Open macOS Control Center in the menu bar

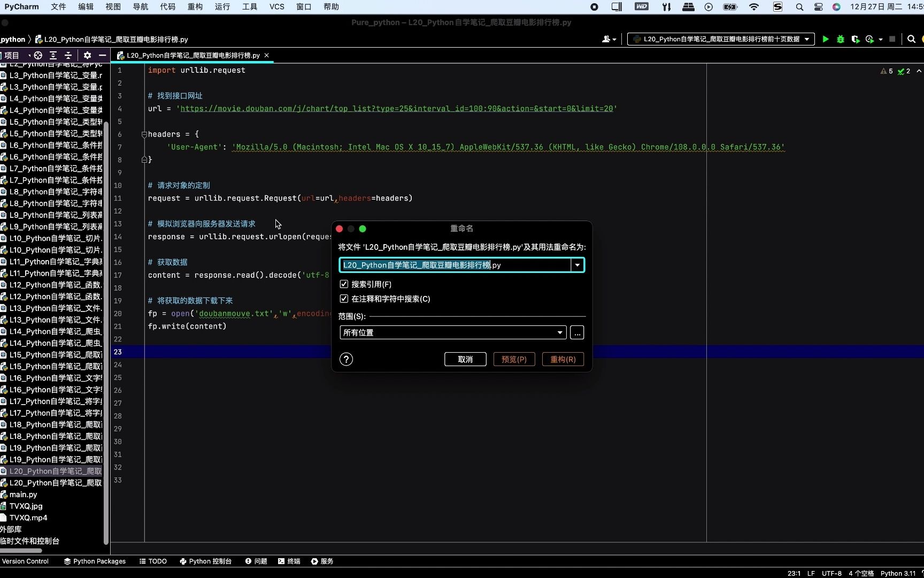point(818,7)
